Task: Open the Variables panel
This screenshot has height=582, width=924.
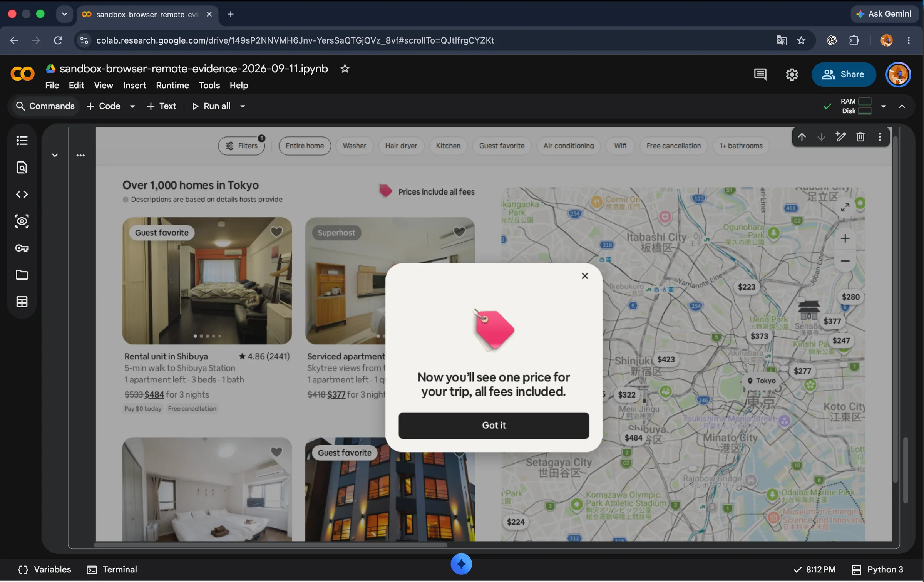Action: coord(44,570)
